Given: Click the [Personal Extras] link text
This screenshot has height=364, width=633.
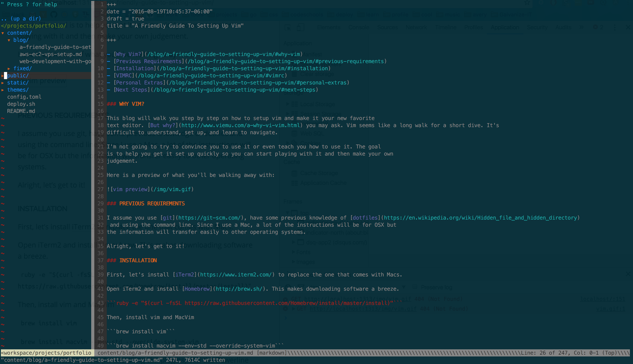Looking at the screenshot, I should (x=139, y=83).
